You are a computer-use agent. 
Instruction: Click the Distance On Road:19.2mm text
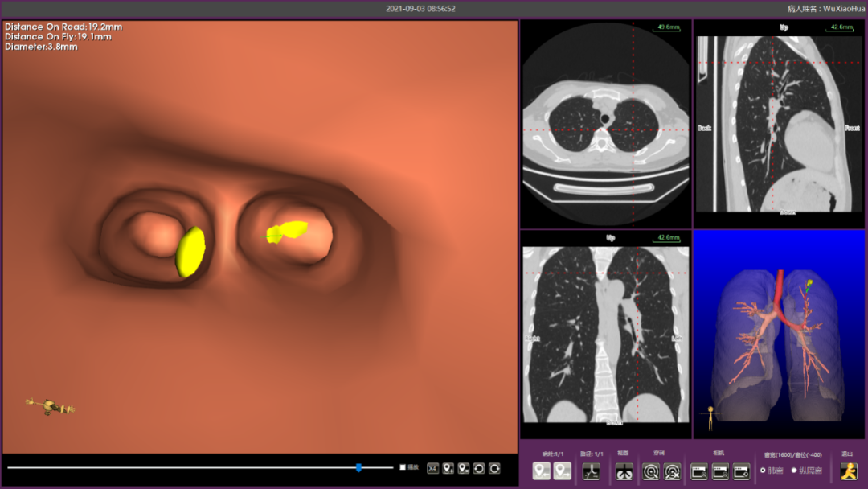point(63,27)
